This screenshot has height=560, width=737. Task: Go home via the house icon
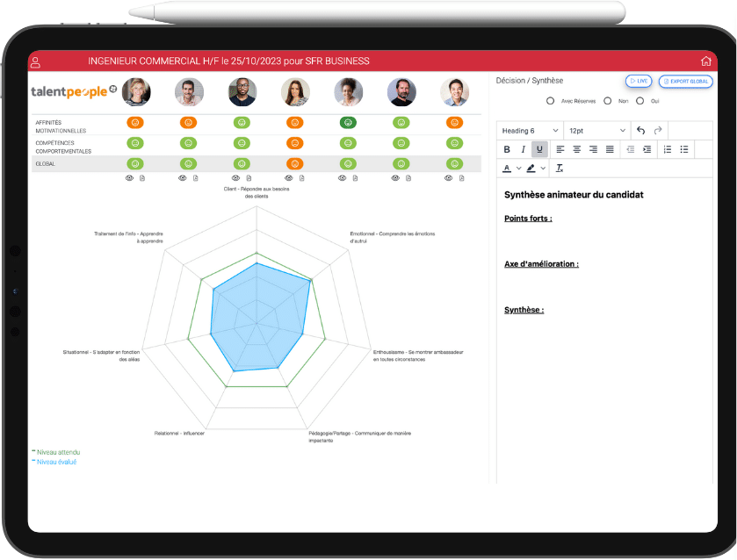[x=705, y=61]
